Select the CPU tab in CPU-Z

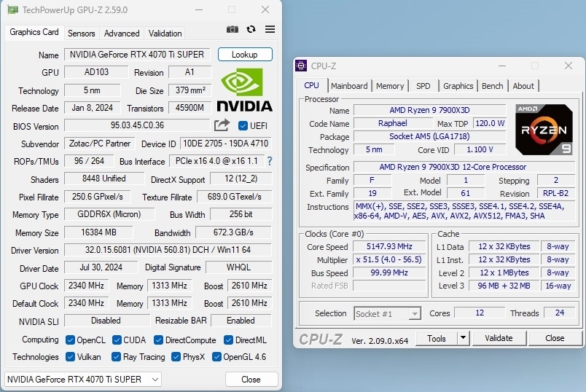(x=311, y=85)
